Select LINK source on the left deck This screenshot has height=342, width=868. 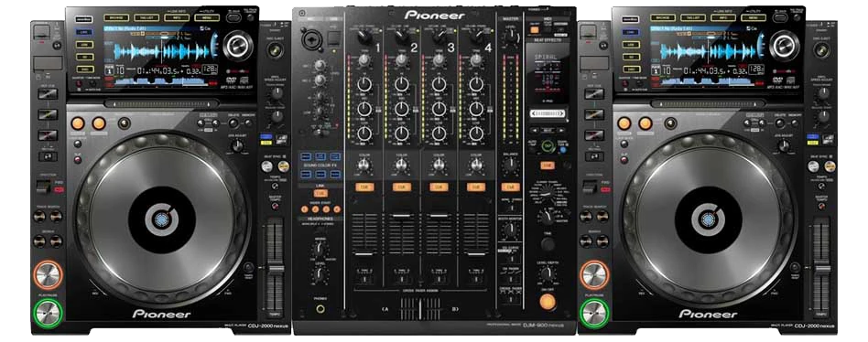click(85, 32)
